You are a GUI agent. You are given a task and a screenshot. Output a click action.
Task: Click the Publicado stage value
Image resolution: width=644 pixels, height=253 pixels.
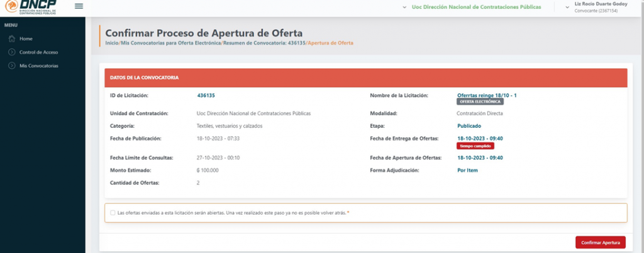(x=469, y=126)
